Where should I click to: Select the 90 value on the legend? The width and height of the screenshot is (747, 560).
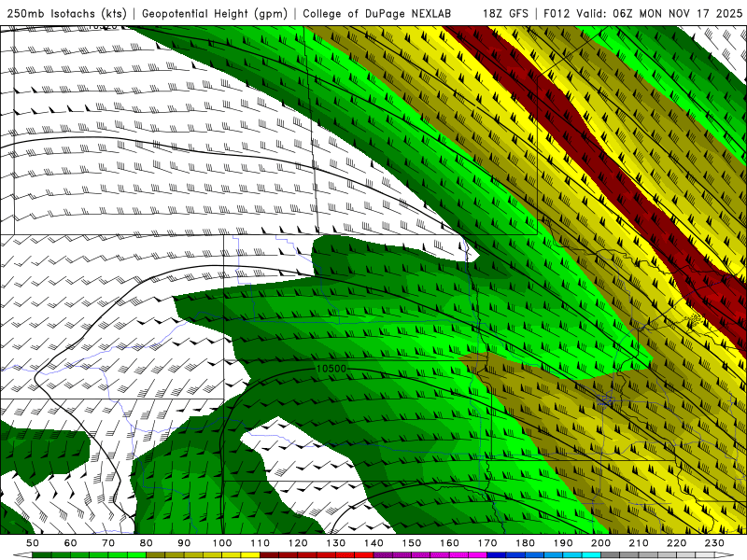click(x=184, y=543)
